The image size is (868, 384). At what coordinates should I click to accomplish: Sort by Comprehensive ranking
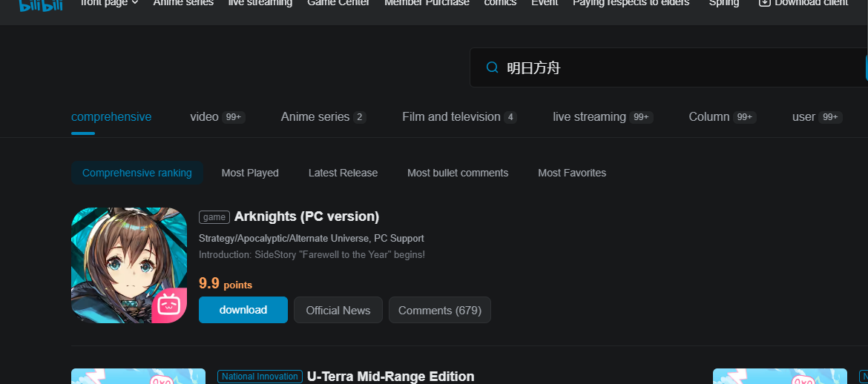(137, 173)
